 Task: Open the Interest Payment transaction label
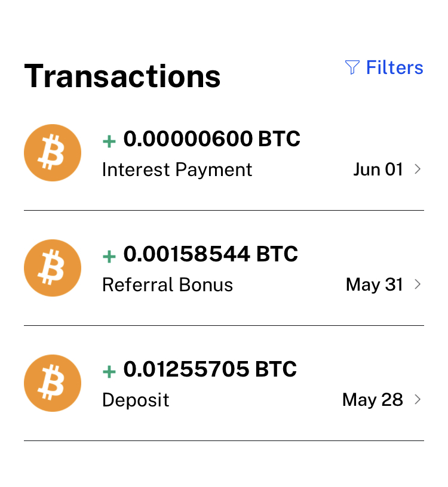177,170
